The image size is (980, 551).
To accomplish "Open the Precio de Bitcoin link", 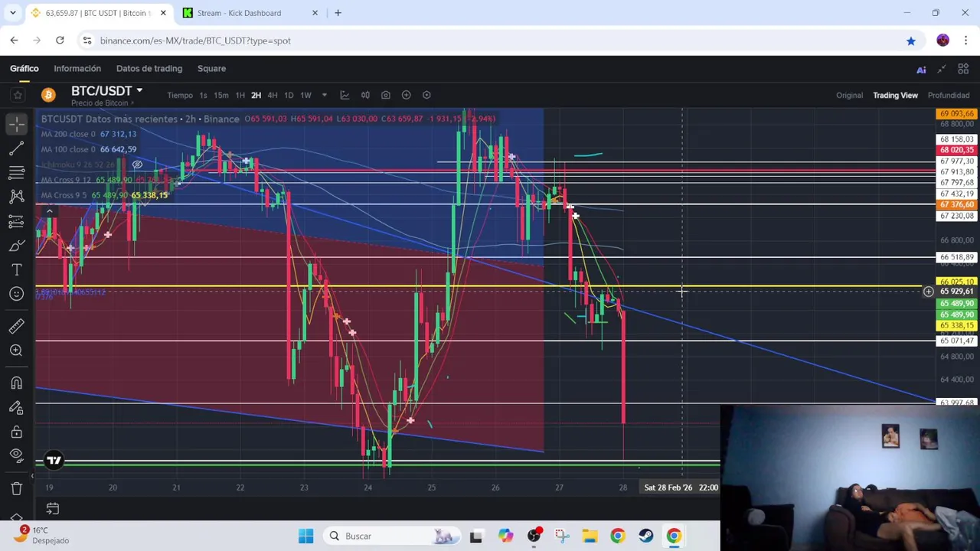I will [102, 103].
